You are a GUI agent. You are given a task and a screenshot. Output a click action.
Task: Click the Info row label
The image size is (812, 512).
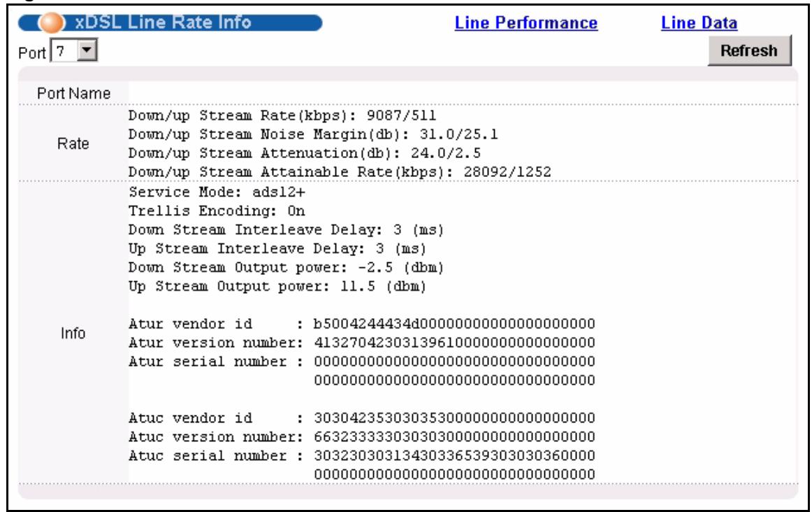tap(73, 333)
